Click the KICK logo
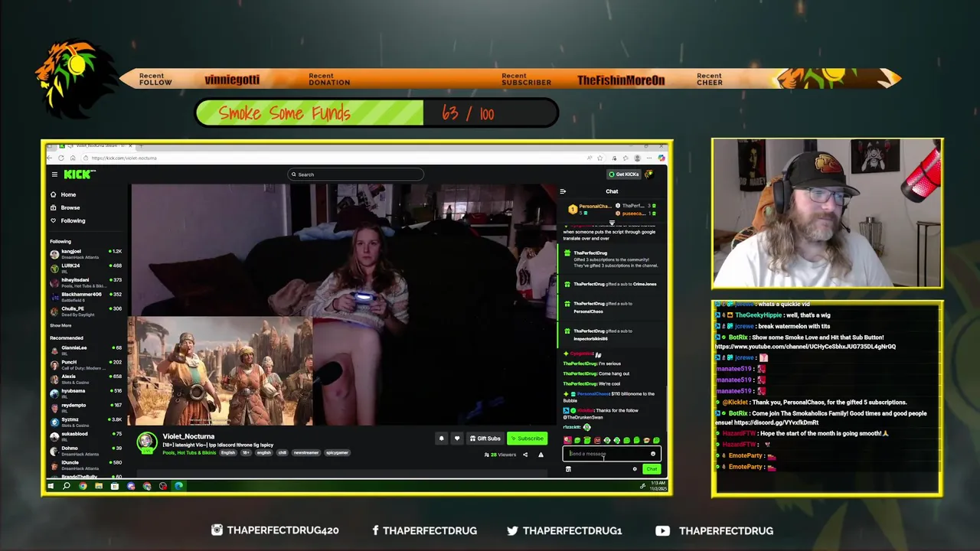Viewport: 980px width, 551px height. [x=80, y=174]
